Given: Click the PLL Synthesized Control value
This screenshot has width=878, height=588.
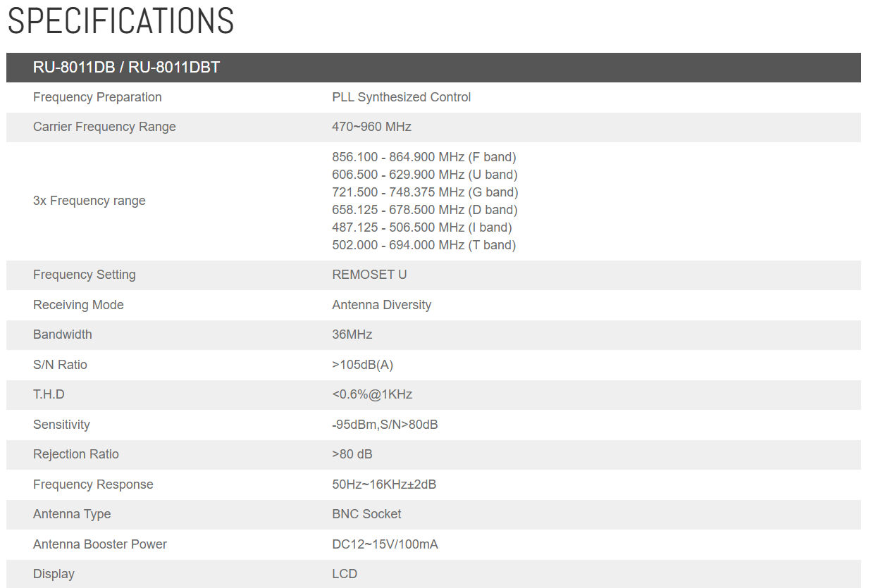Looking at the screenshot, I should (x=401, y=97).
